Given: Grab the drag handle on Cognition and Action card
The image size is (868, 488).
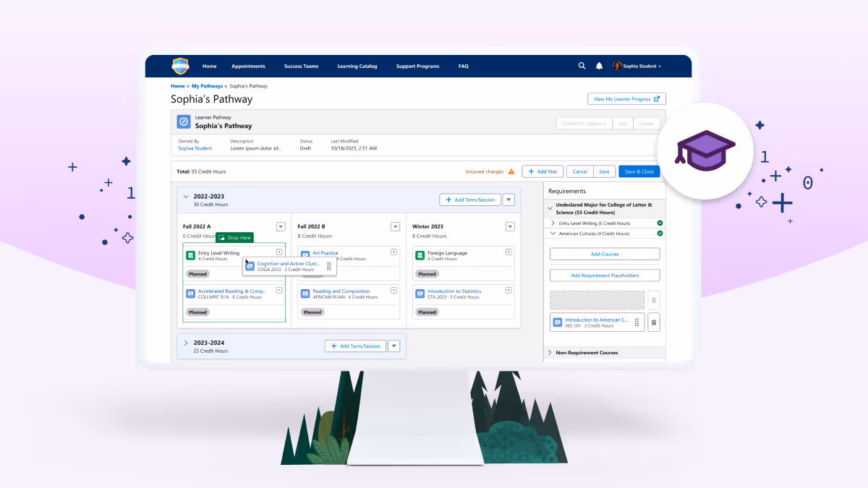Looking at the screenshot, I should 328,267.
